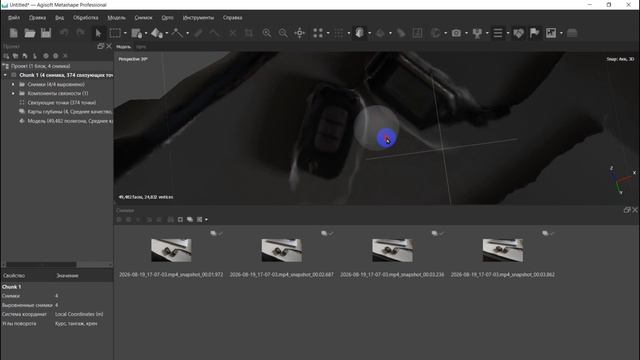Click the Open folder icon in the toolbar

click(29, 33)
